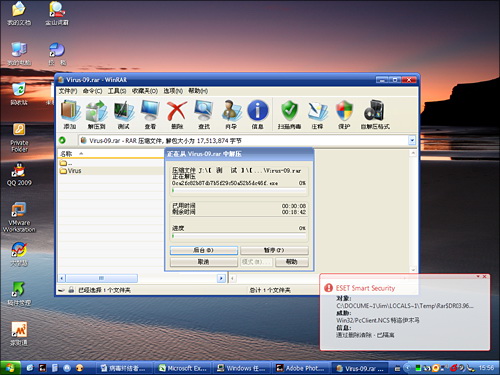This screenshot has height=375, width=500.
Task: Click the green up-one-level button beside address bar
Action: (62, 140)
